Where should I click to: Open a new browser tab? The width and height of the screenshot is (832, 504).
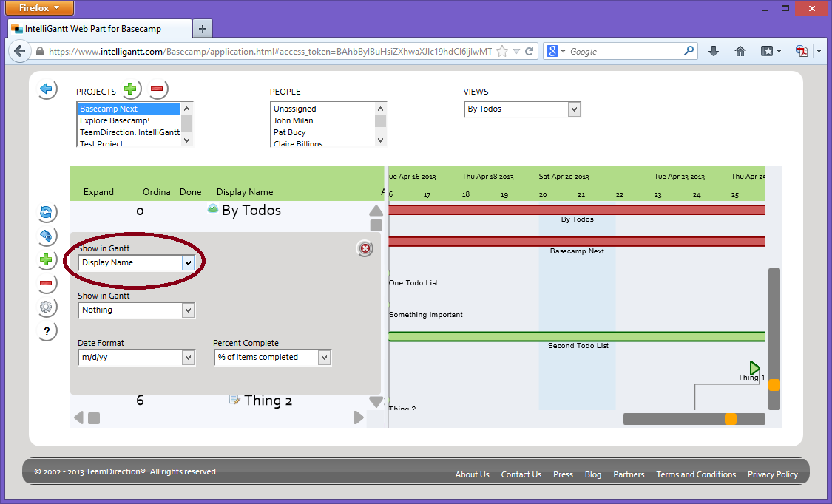click(202, 29)
